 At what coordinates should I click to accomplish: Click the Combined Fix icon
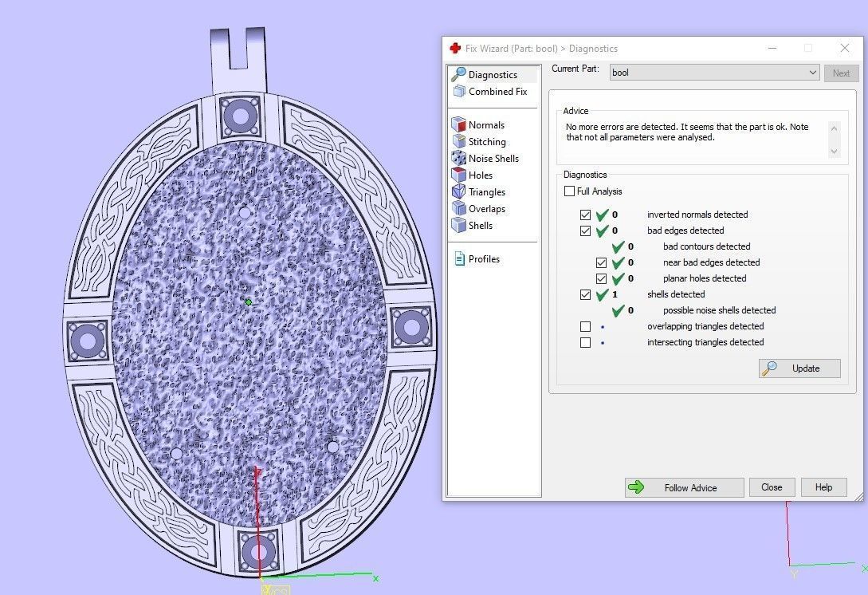459,92
